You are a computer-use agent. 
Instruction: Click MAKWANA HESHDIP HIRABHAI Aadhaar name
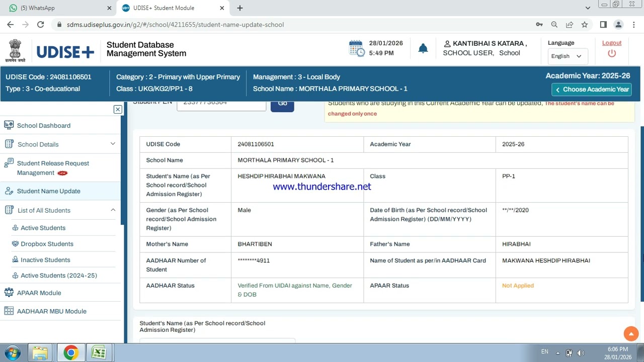pos(546,260)
